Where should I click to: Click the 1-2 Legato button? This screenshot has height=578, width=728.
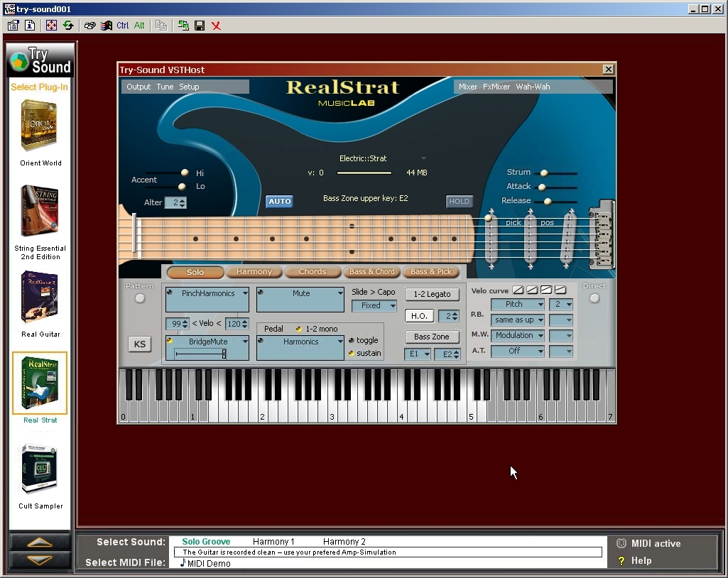click(x=432, y=294)
